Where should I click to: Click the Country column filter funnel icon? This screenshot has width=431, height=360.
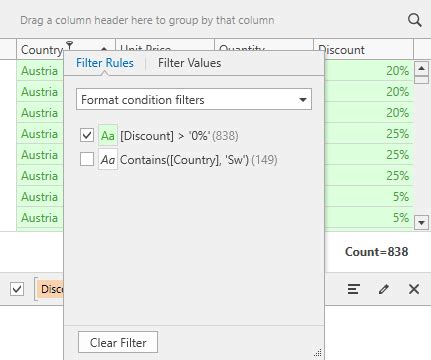[69, 45]
